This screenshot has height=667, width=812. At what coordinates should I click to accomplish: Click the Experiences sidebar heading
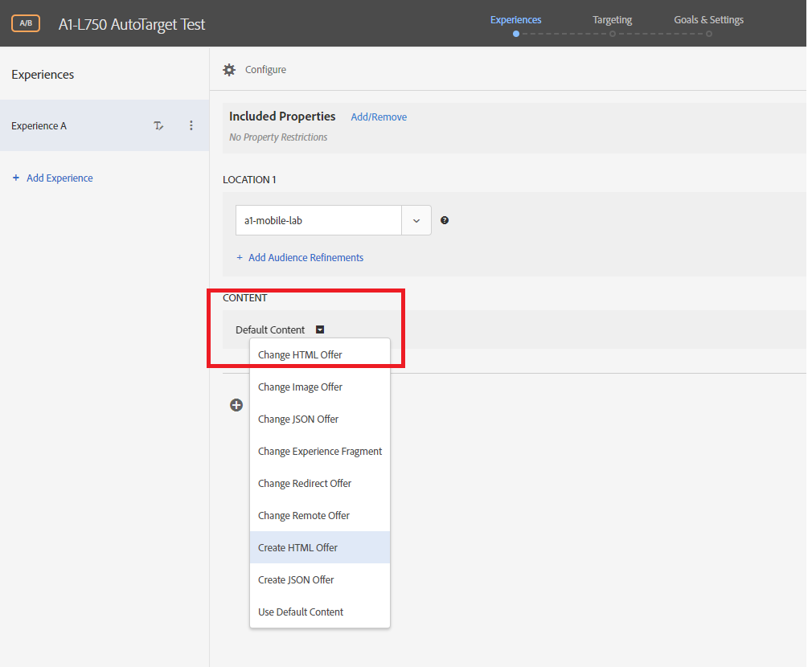pyautogui.click(x=43, y=75)
